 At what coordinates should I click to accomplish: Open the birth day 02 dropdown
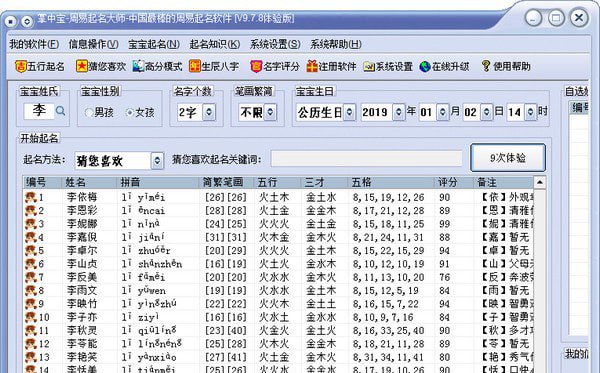486,112
